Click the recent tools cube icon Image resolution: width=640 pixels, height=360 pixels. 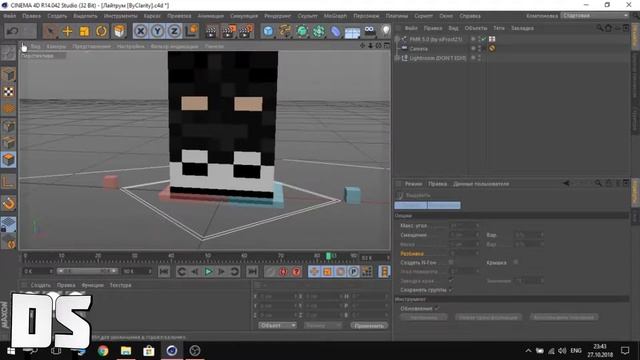click(119, 31)
